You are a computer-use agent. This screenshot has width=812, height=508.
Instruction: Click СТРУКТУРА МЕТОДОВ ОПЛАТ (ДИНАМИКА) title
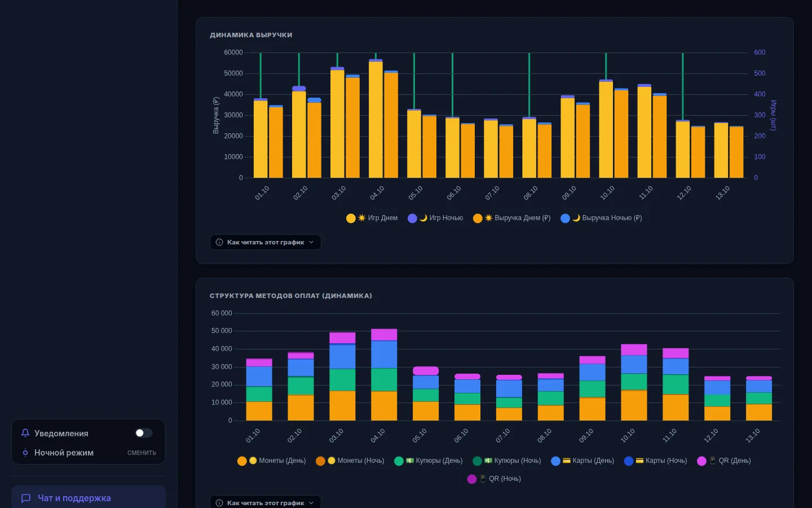coord(291,296)
